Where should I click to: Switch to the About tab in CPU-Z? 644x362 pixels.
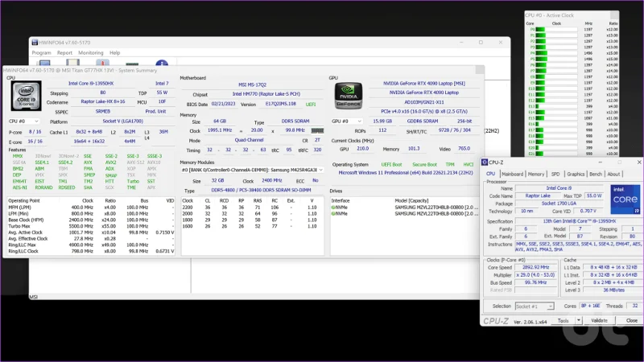[x=613, y=174]
